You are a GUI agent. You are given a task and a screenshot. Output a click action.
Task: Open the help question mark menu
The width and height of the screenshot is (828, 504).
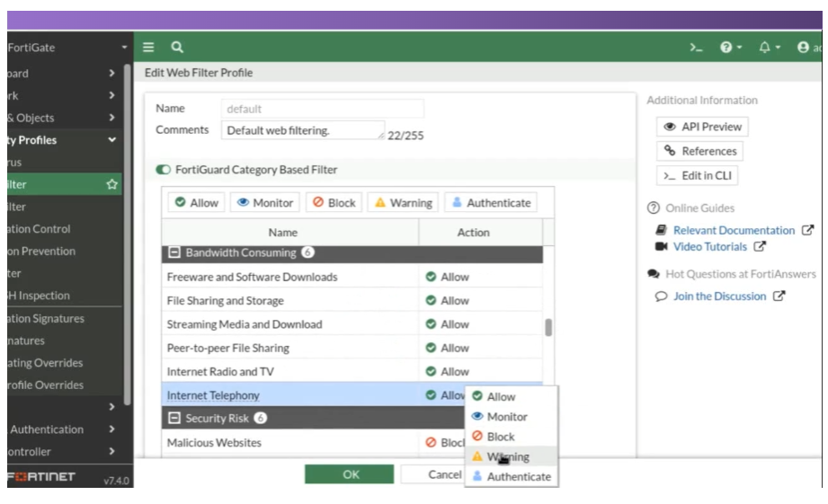[x=731, y=48]
